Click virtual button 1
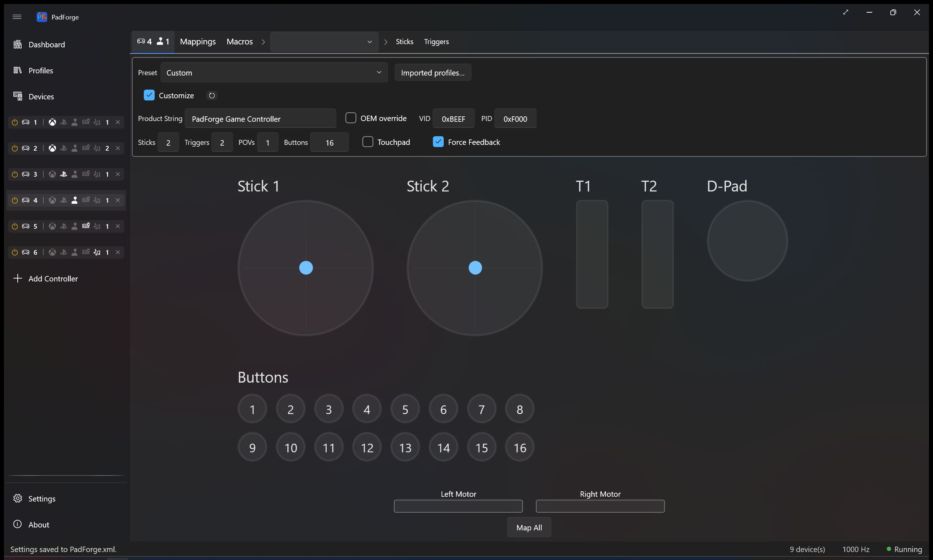Screen dimensions: 933x560 click(x=253, y=409)
